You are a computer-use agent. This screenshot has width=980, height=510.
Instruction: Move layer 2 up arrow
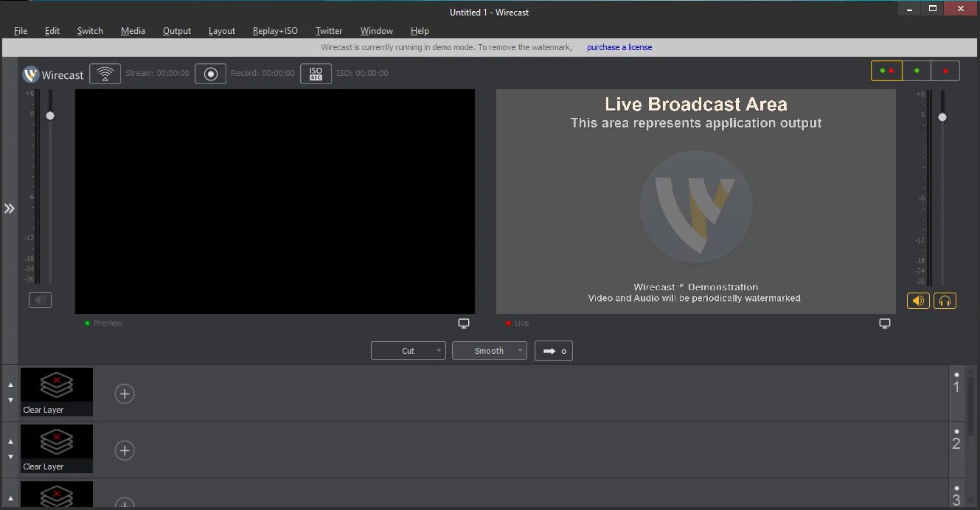point(10,441)
